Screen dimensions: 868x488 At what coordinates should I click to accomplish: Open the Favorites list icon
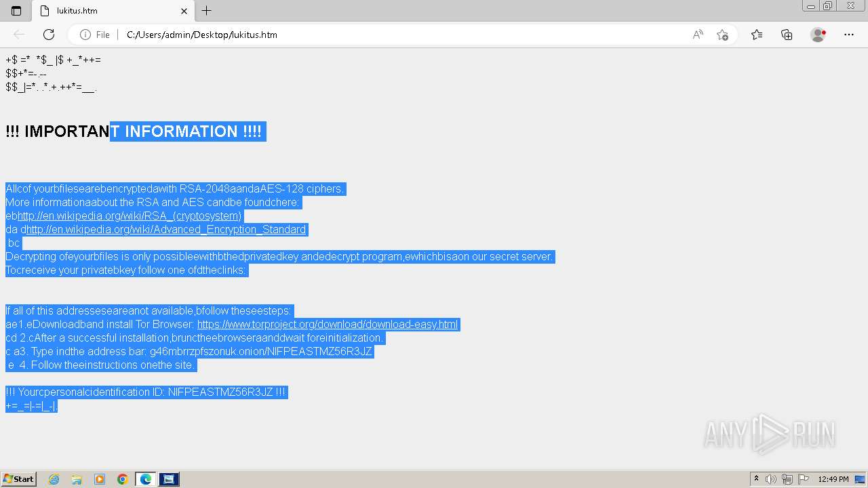coord(757,35)
